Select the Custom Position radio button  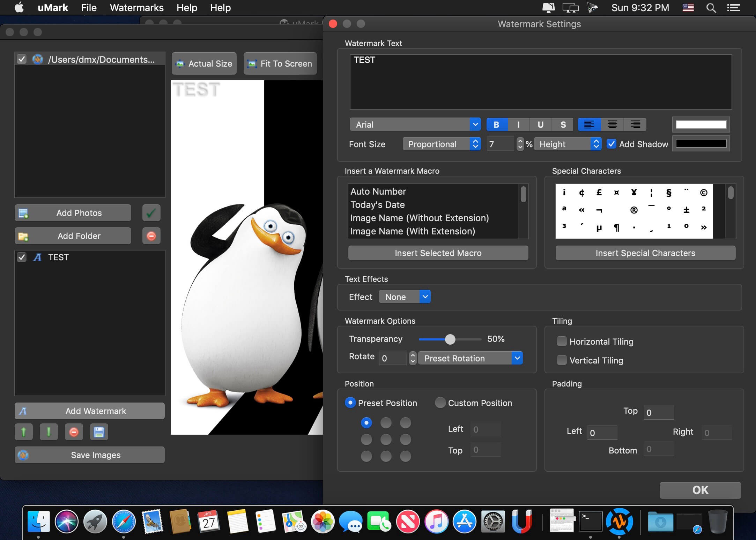pos(440,403)
